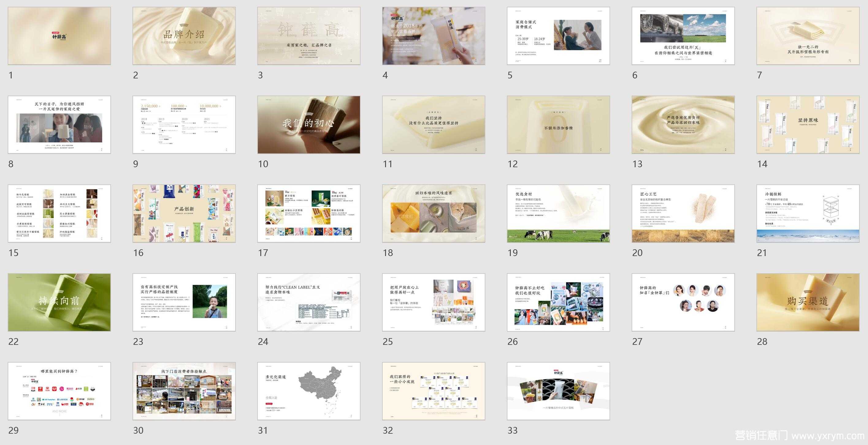Select slide 7 about tile-shaped patent
This screenshot has height=445, width=868.
[x=808, y=36]
